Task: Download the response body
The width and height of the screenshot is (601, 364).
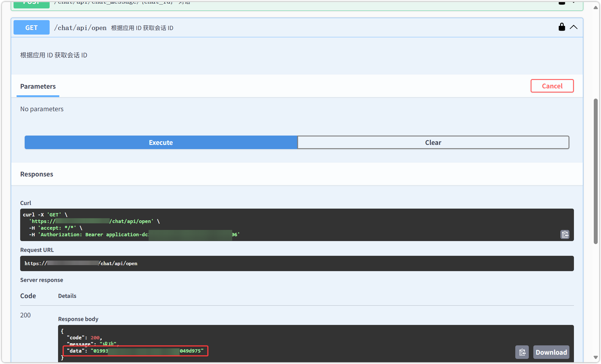Action: point(551,352)
